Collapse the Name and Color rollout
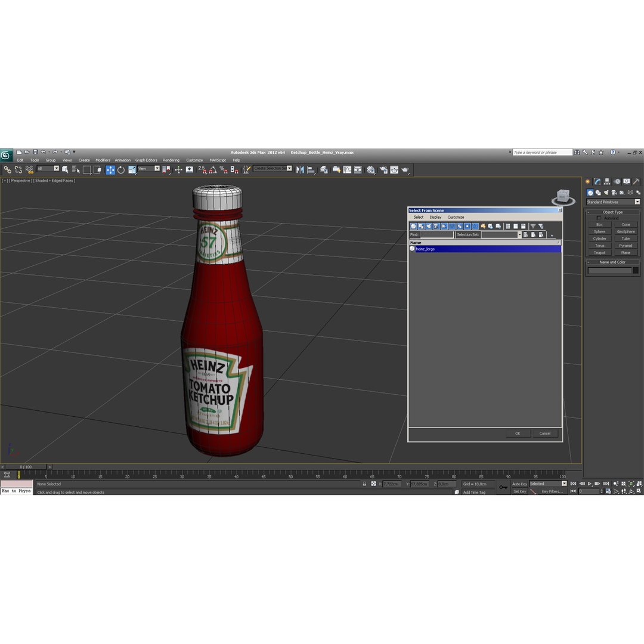644x644 pixels. pos(612,262)
